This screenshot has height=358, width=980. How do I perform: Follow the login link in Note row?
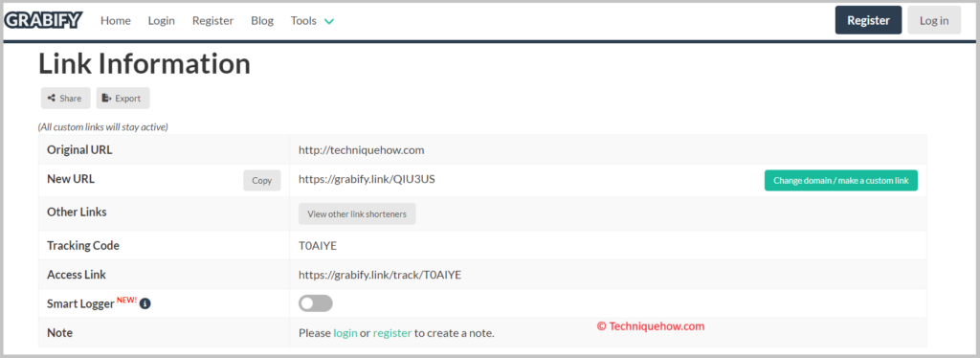tap(345, 333)
